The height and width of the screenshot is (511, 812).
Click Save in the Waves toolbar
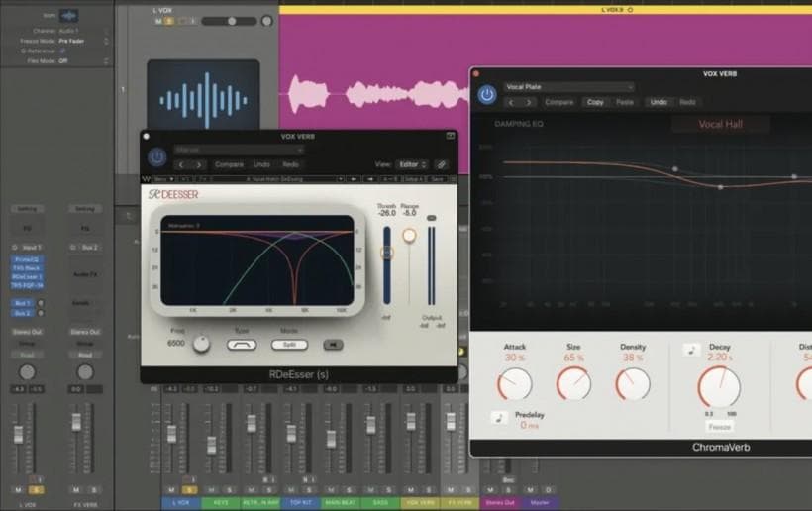point(437,179)
